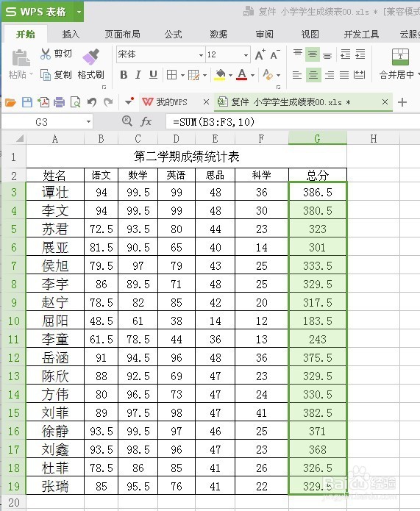Click the fx insert function icon

point(146,121)
